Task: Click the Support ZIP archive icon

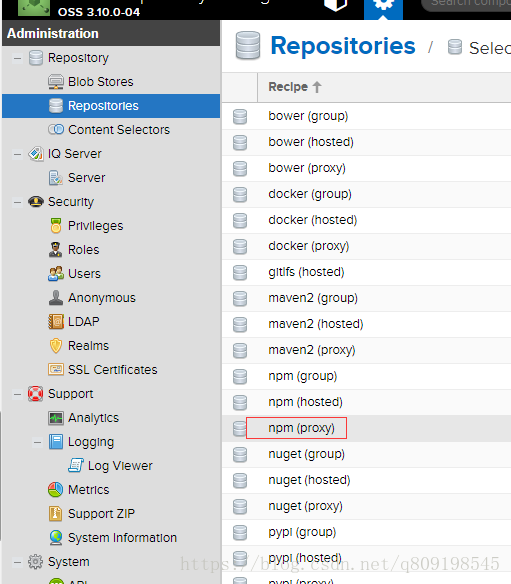Action: [x=55, y=514]
